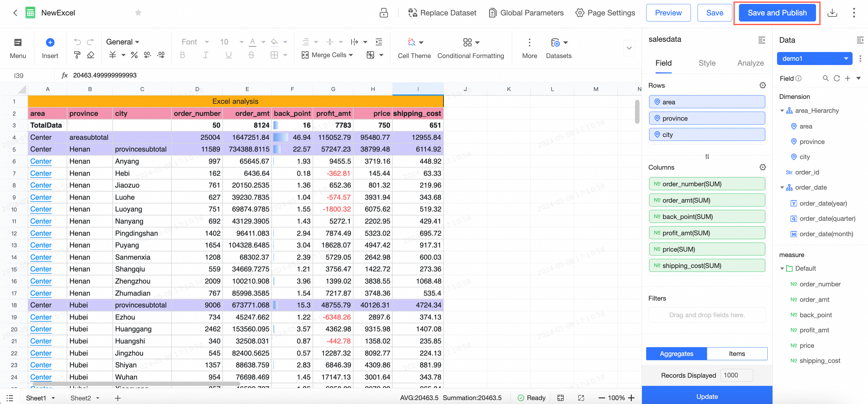This screenshot has width=868, height=404.
Task: Swap rows and columns icon
Action: coord(707,156)
